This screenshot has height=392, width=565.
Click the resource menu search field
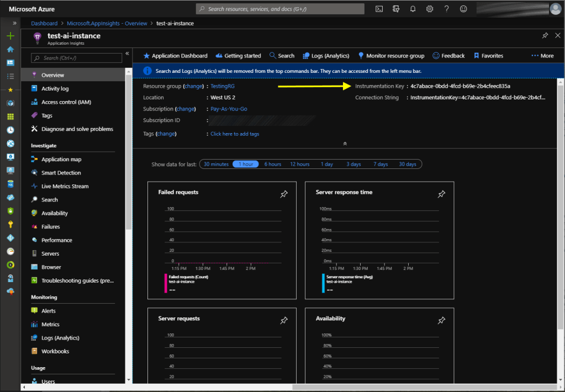77,58
